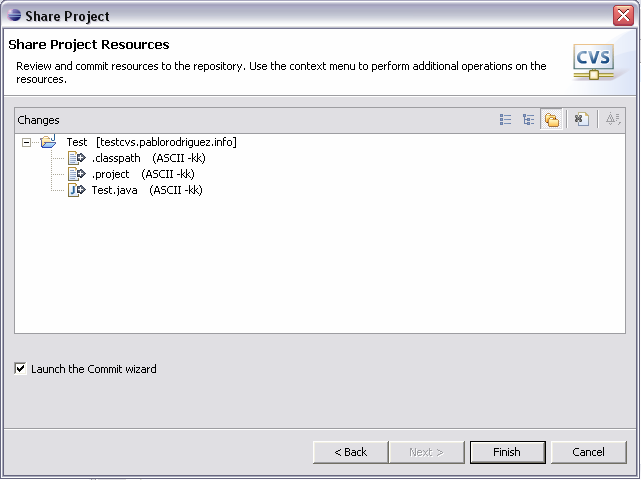This screenshot has height=480, width=641.
Task: Switch to Flat layout icon
Action: click(505, 120)
